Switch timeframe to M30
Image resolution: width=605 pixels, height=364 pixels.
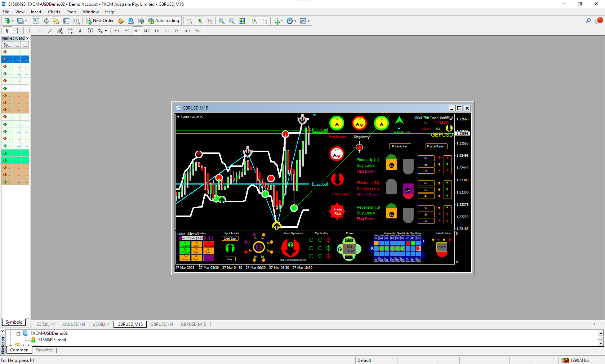[x=147, y=31]
